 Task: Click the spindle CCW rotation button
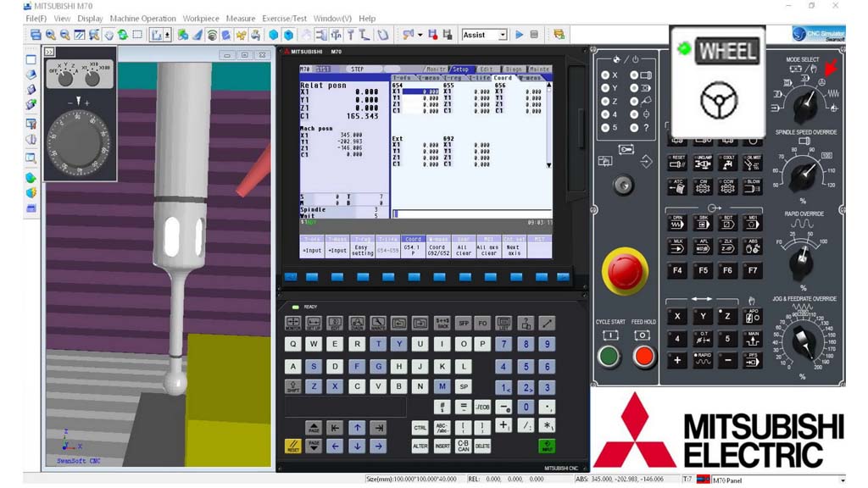[728, 186]
